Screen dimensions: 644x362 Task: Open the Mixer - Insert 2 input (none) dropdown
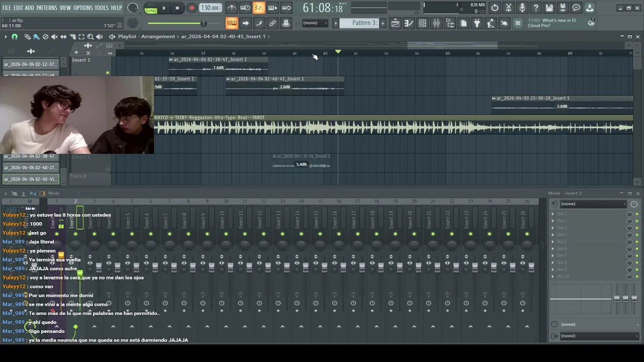(x=593, y=204)
